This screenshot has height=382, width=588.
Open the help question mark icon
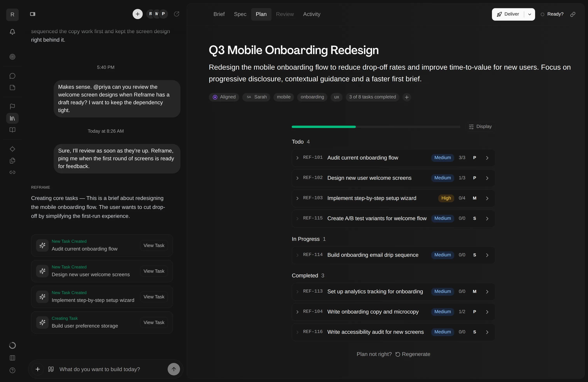coord(12,370)
